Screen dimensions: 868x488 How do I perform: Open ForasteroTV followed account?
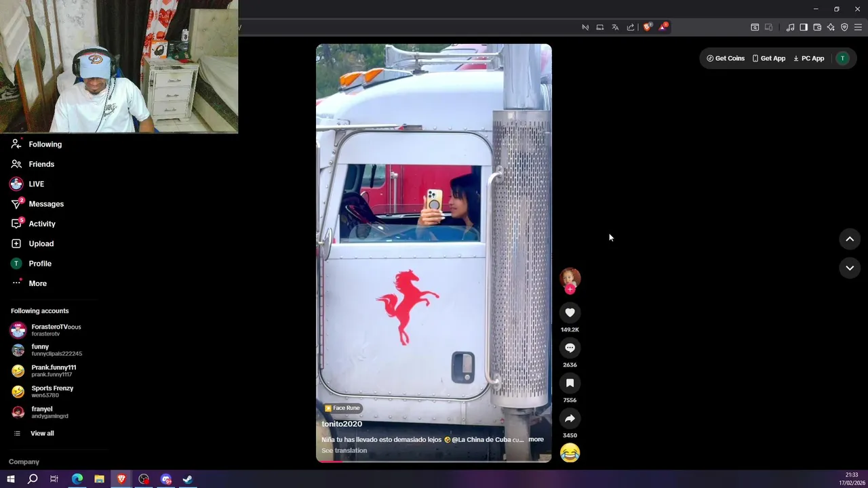tap(54, 330)
